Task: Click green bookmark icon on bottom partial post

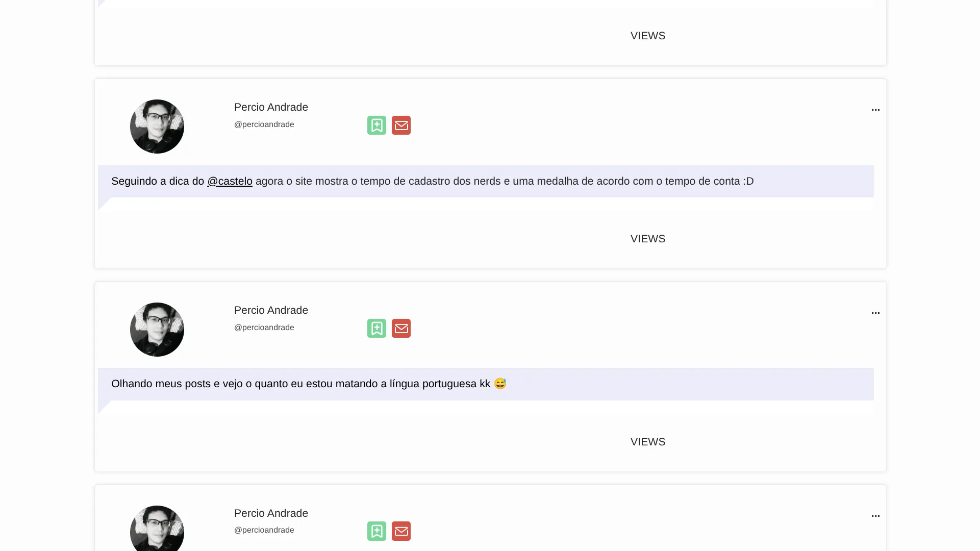Action: [x=376, y=531]
